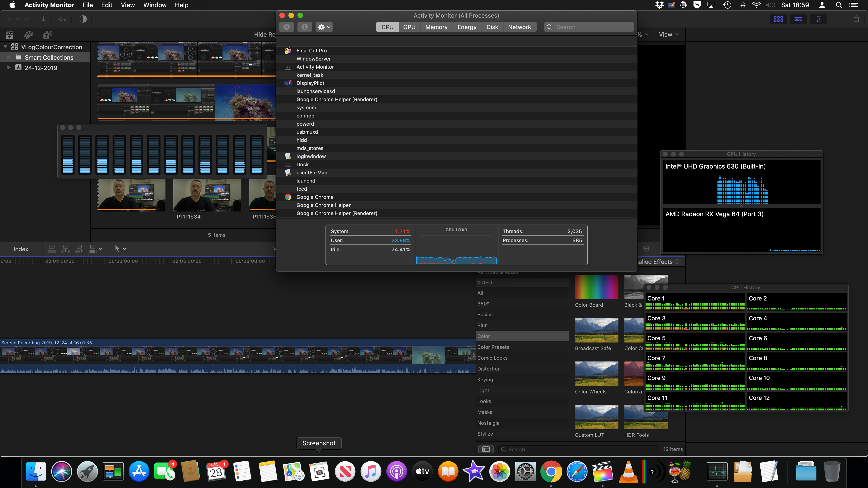Expand the 24-12-2019 event
The image size is (868, 488).
click(x=9, y=68)
